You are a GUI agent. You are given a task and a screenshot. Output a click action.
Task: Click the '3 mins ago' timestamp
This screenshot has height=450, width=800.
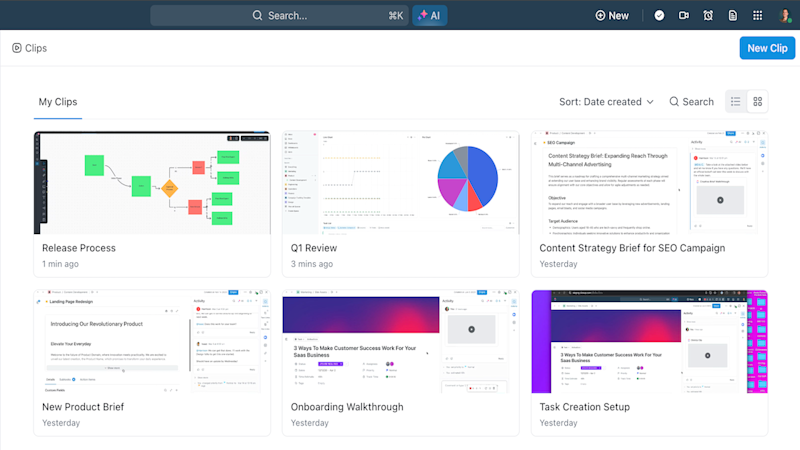tap(312, 264)
